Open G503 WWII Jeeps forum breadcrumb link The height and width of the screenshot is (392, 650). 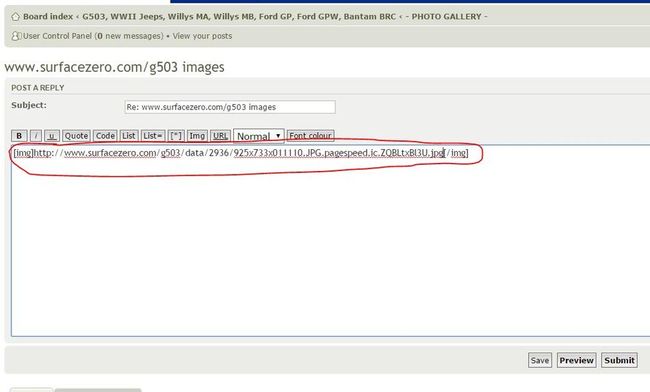(x=239, y=17)
